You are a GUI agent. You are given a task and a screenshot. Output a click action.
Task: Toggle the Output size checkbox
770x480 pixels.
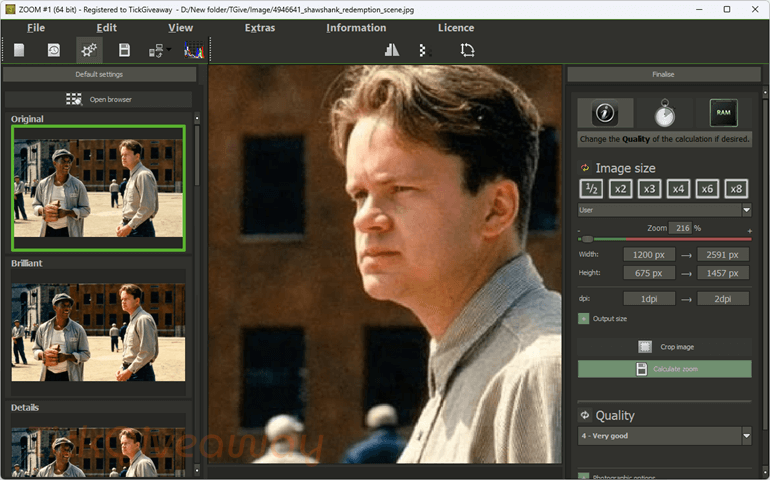(x=583, y=319)
